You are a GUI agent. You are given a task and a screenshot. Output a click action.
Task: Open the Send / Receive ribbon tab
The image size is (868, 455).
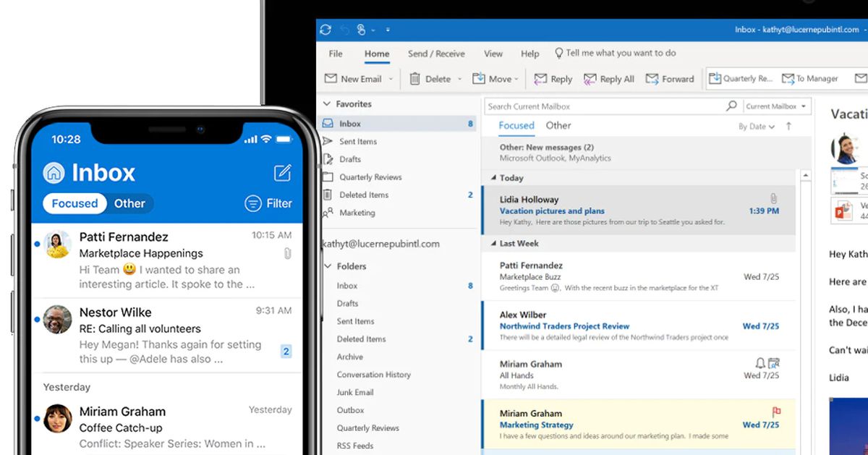point(436,53)
